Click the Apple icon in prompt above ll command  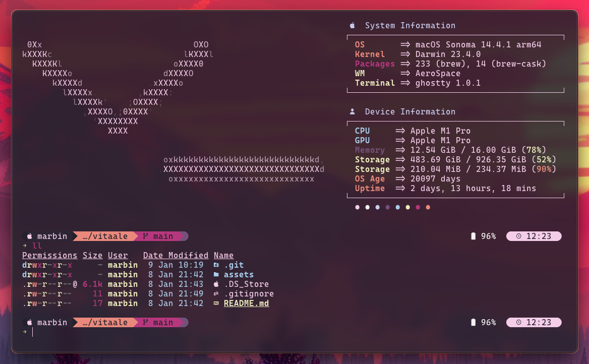pyautogui.click(x=30, y=236)
